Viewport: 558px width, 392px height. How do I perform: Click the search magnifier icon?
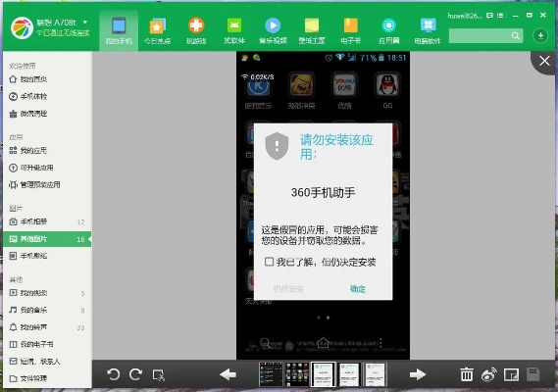[515, 35]
